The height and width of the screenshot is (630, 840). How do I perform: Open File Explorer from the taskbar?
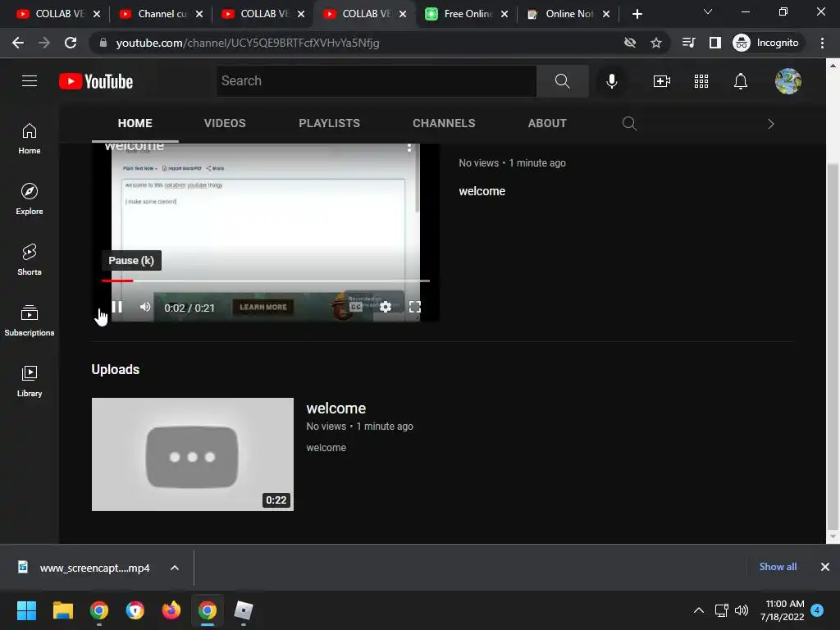point(62,610)
